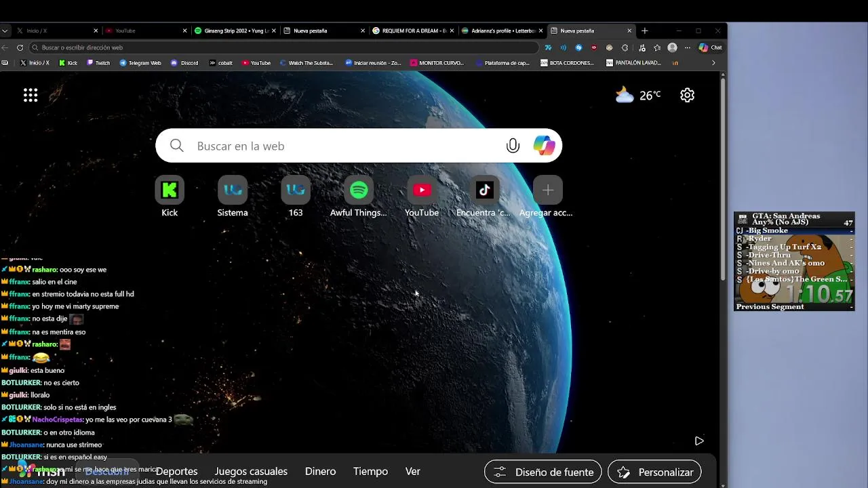Open Diseño de fuente options
868x488 pixels.
(542, 472)
